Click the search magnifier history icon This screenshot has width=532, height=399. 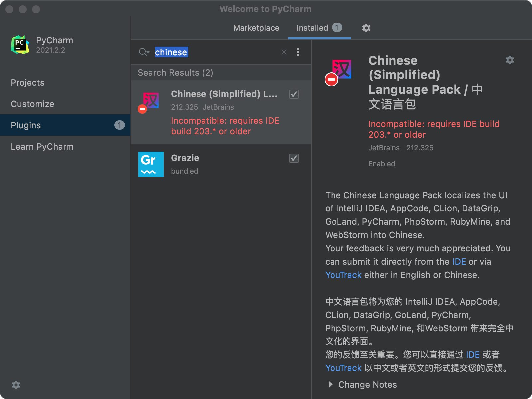click(x=144, y=52)
